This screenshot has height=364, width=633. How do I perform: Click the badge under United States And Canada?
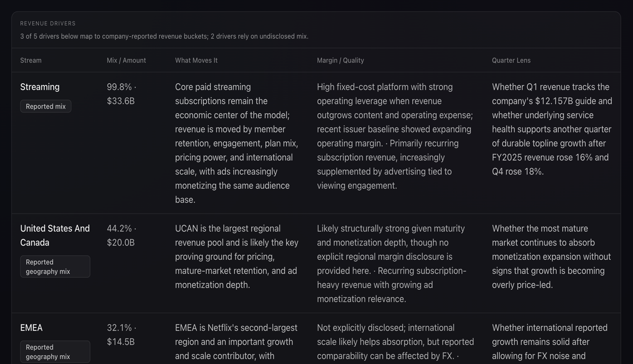55,267
